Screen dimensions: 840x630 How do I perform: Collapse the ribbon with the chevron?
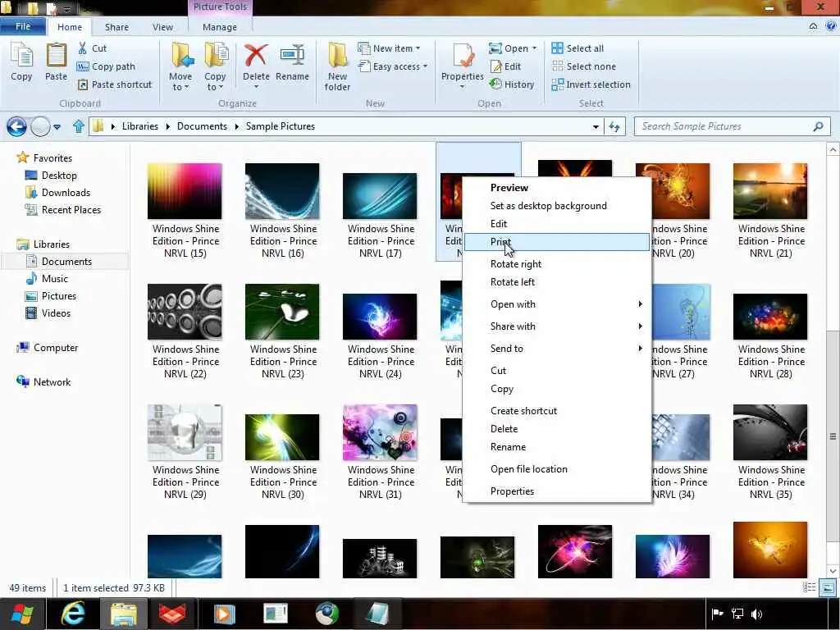(813, 25)
